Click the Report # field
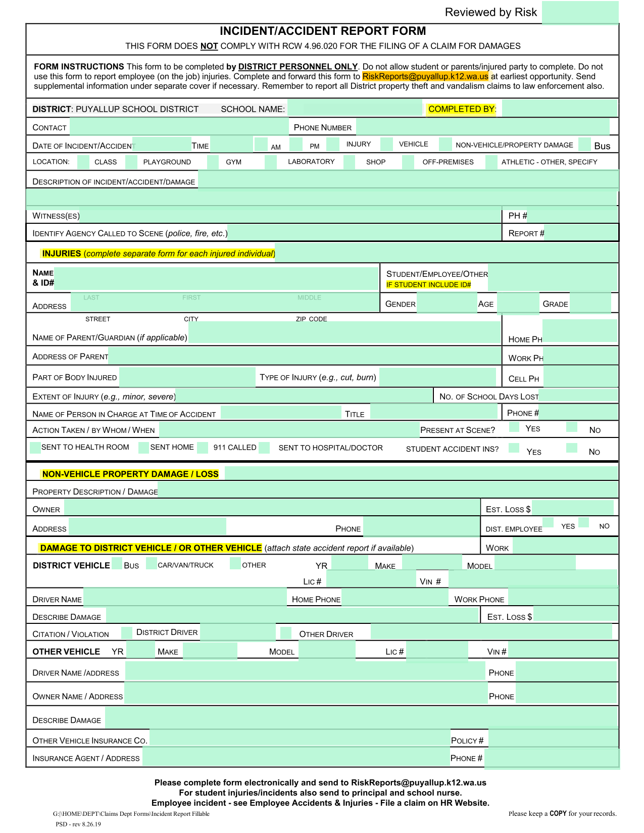This screenshot has width=644, height=833. pos(581,232)
